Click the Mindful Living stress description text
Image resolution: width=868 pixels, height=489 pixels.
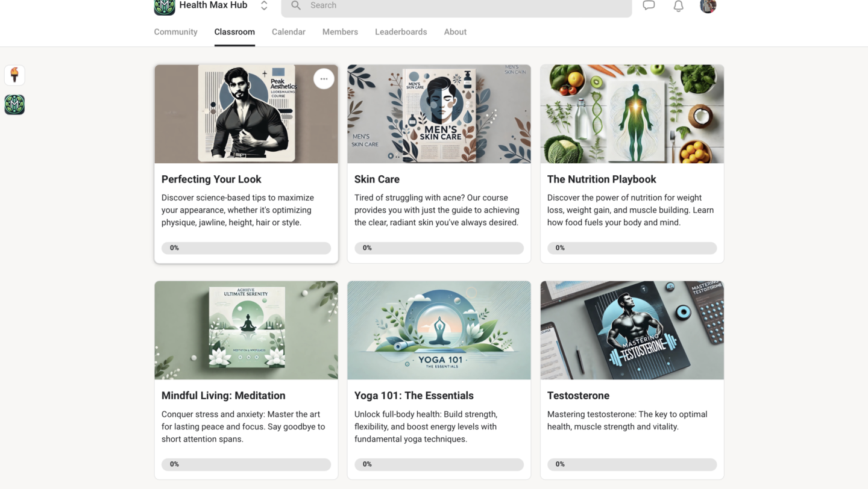[243, 426]
